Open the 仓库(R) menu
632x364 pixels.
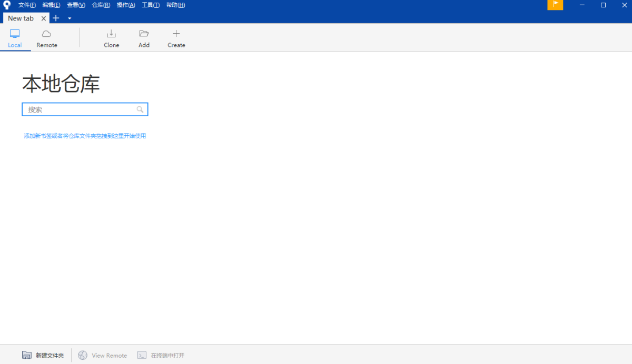tap(100, 5)
